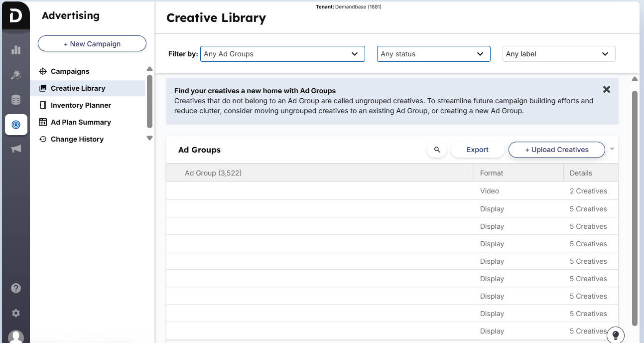Screen dimensions: 644x343
Task: Click the Demandbase D logo
Action: click(x=15, y=15)
